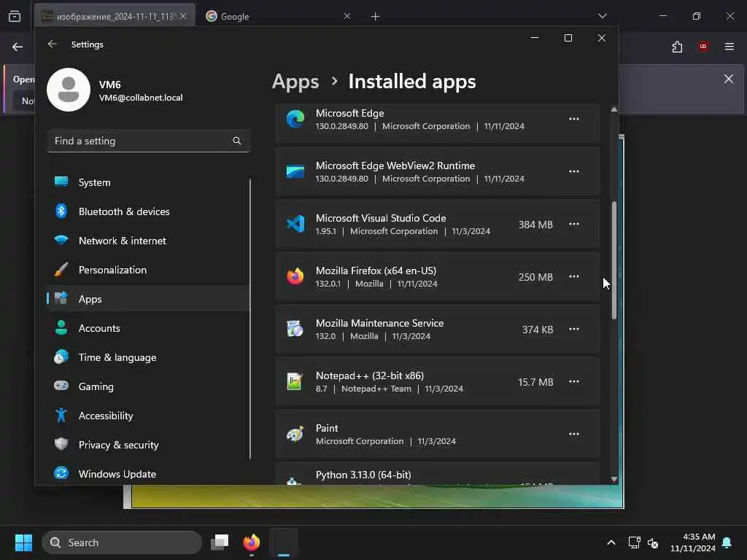The width and height of the screenshot is (747, 560).
Task: Click the Accessibility figure icon
Action: 61,415
